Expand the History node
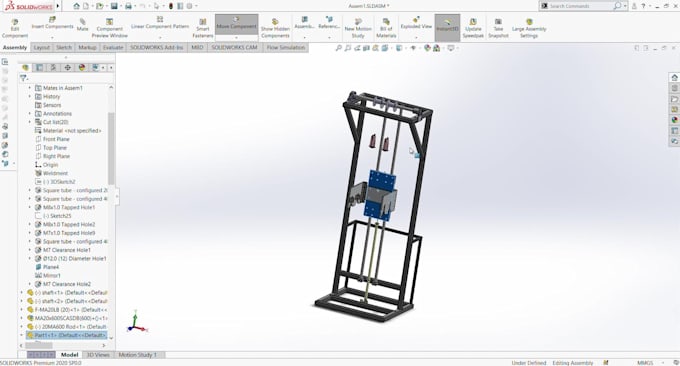Screen dimensions: 680x366 click(29, 97)
